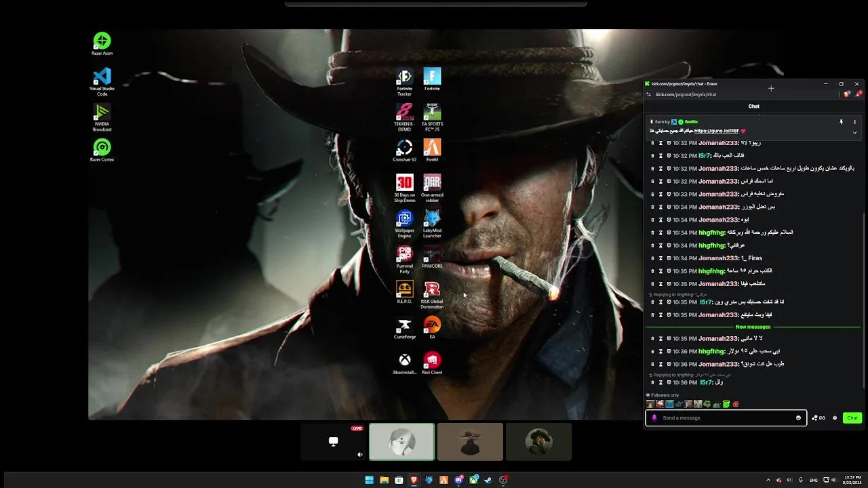868x488 pixels.
Task: Open the guns.lol link in pinned message
Action: [716, 131]
